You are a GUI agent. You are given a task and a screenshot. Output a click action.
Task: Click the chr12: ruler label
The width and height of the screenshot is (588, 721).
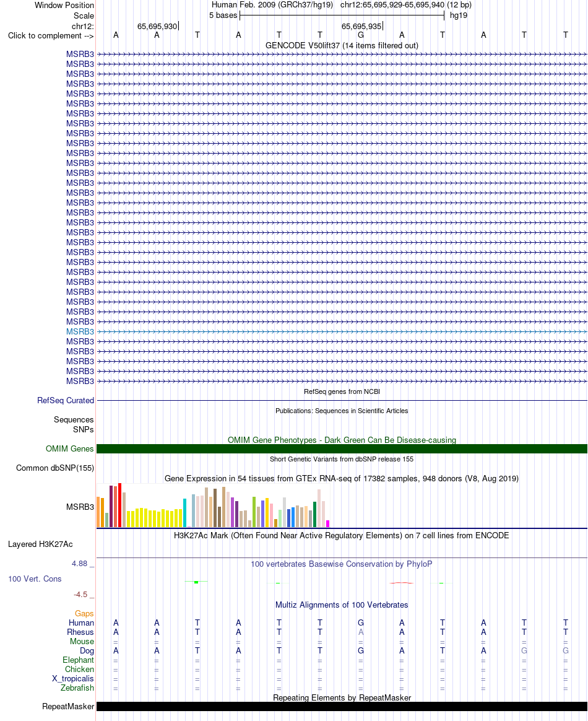pyautogui.click(x=83, y=26)
